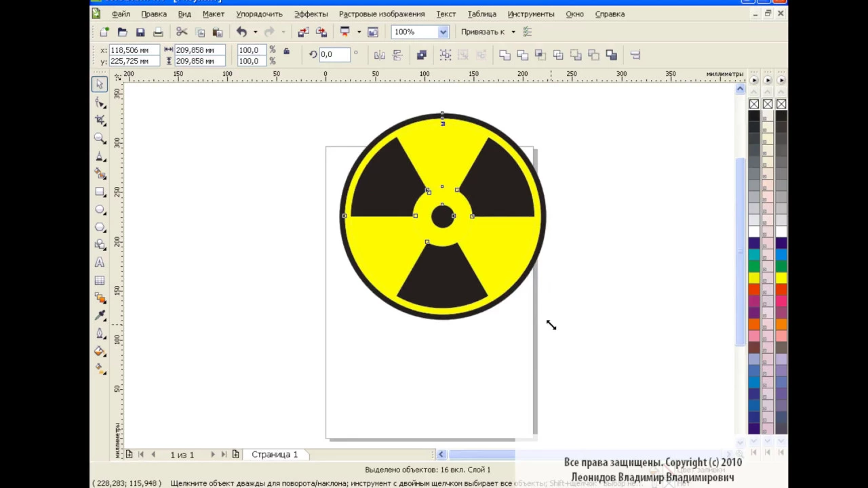Image resolution: width=868 pixels, height=488 pixels.
Task: Choose the Crop tool
Action: click(x=100, y=120)
